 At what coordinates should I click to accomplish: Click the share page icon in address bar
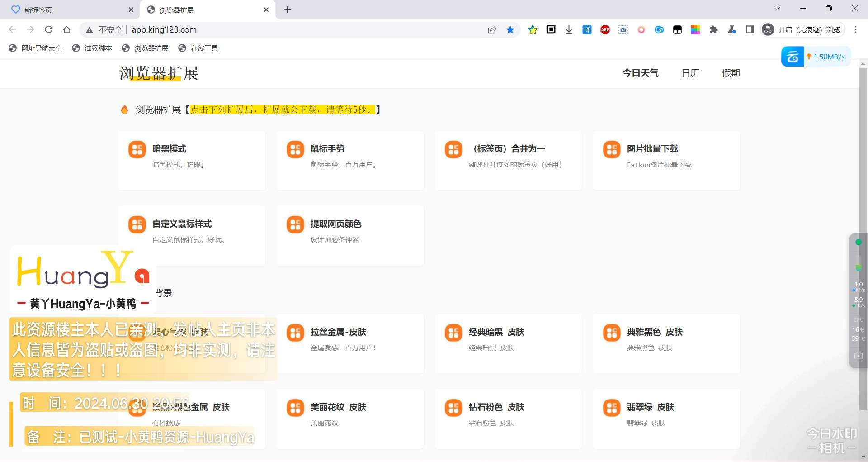492,30
